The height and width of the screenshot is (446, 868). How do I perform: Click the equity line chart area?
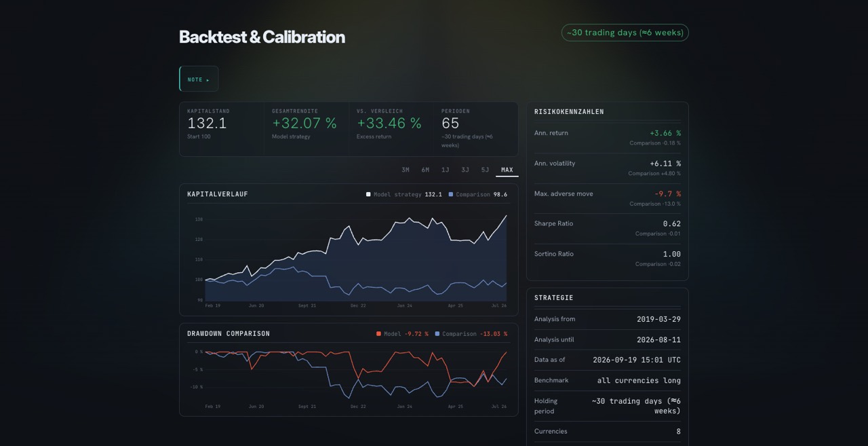coord(349,257)
